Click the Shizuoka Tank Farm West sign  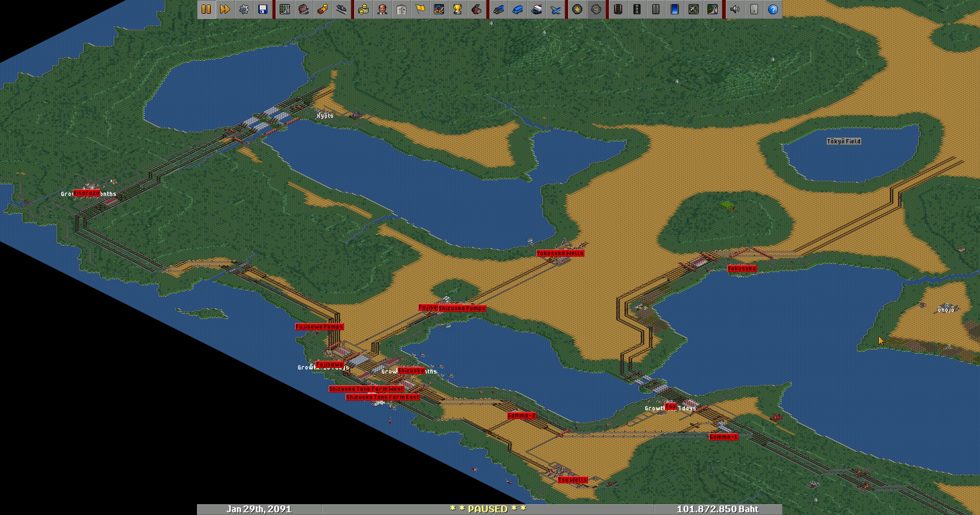pyautogui.click(x=366, y=389)
